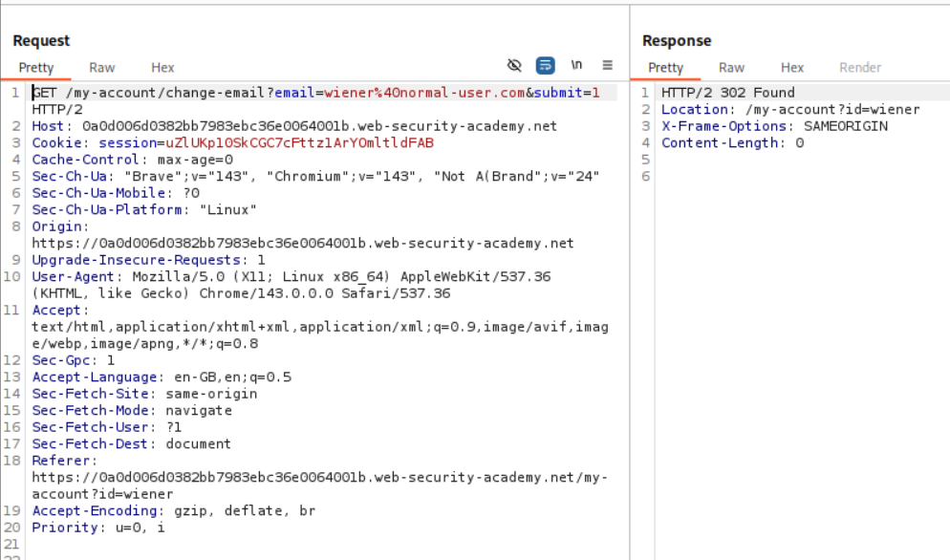Toggle the highlighted pretty-print wrap icon

point(545,66)
